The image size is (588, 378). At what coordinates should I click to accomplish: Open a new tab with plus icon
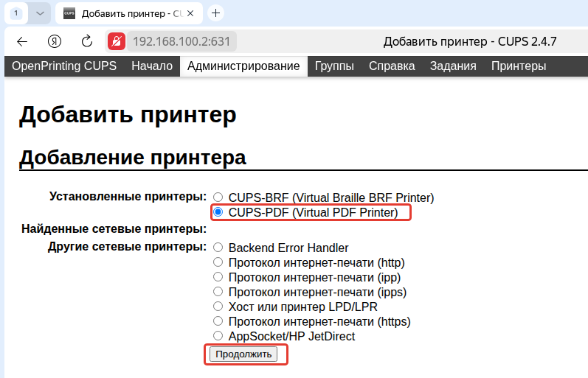pyautogui.click(x=215, y=13)
